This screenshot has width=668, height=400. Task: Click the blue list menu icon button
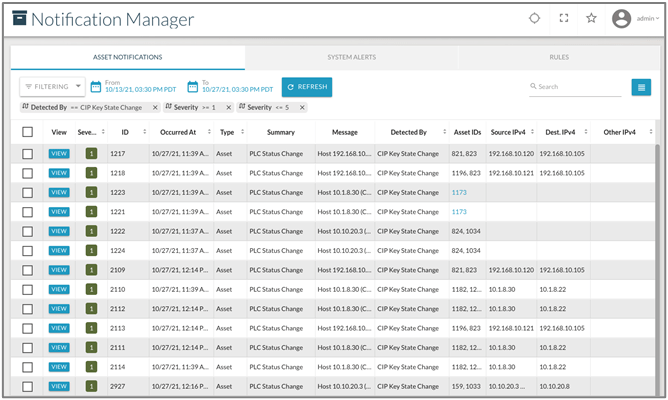641,87
